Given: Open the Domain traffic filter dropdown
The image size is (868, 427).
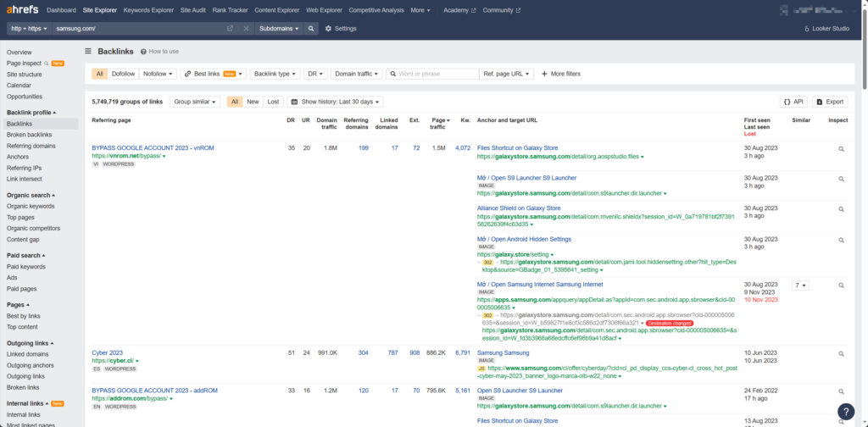Looking at the screenshot, I should pyautogui.click(x=357, y=74).
